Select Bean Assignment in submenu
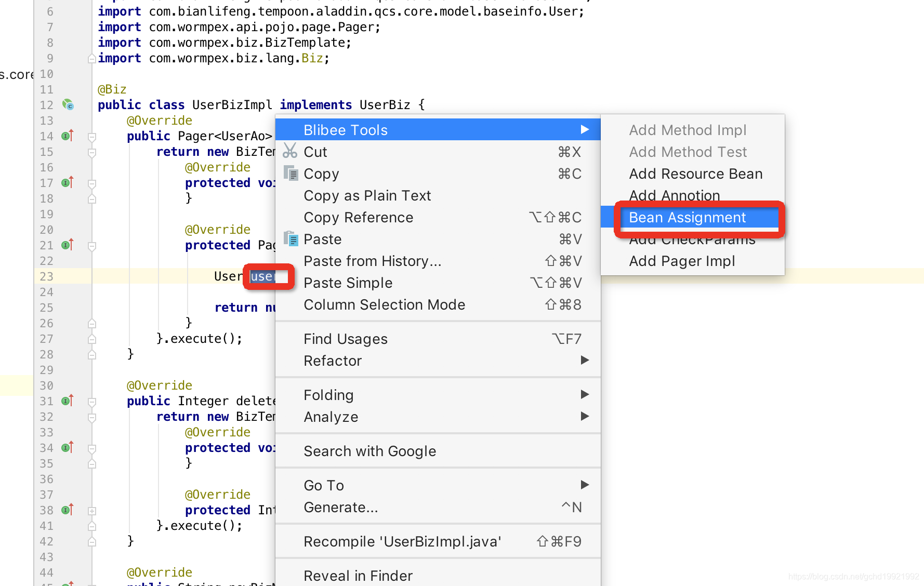Image resolution: width=924 pixels, height=586 pixels. pos(692,217)
